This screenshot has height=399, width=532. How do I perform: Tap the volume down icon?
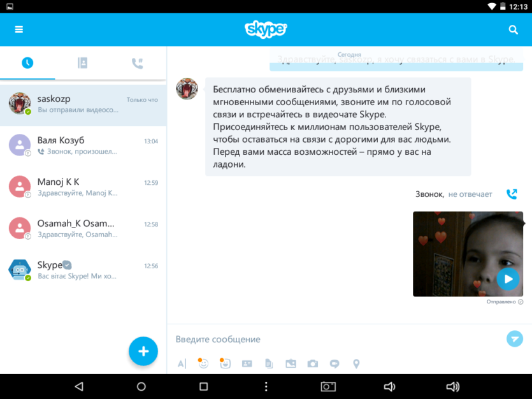click(389, 386)
